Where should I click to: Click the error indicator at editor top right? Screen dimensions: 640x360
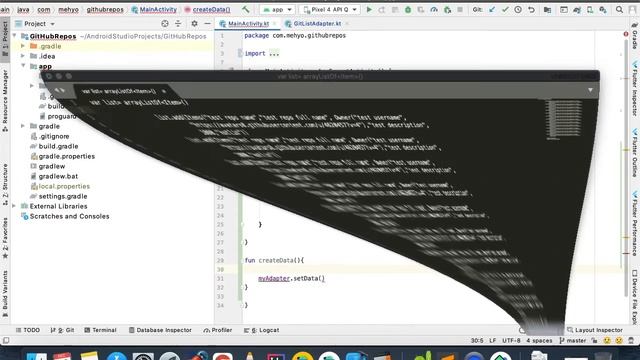tap(626, 34)
